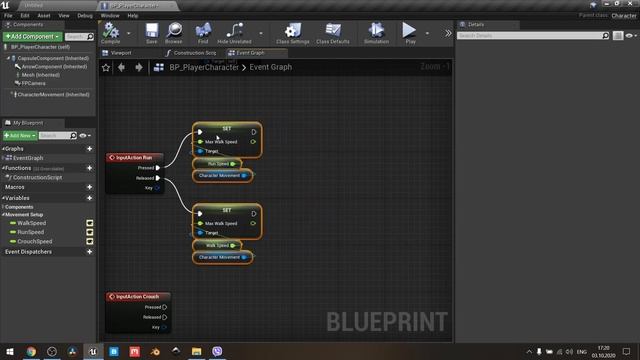Toggle CrouchSpeed variable visibility
The image size is (640, 360).
click(x=89, y=241)
